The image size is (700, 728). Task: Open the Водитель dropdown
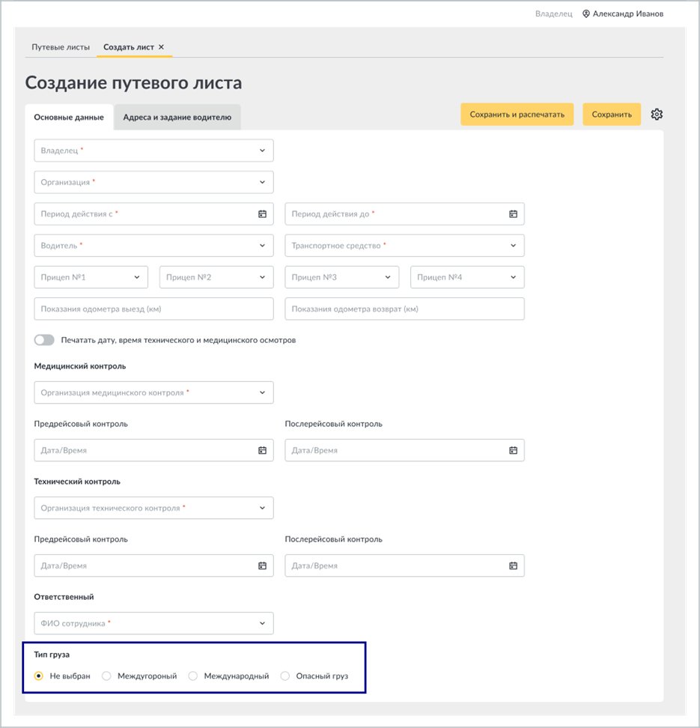click(153, 246)
